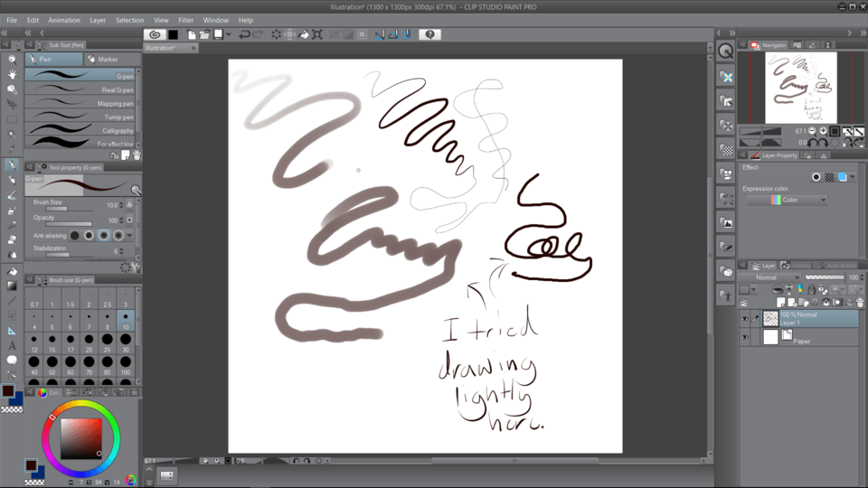Hide the Paper layer eye icon
The height and width of the screenshot is (488, 868).
744,337
